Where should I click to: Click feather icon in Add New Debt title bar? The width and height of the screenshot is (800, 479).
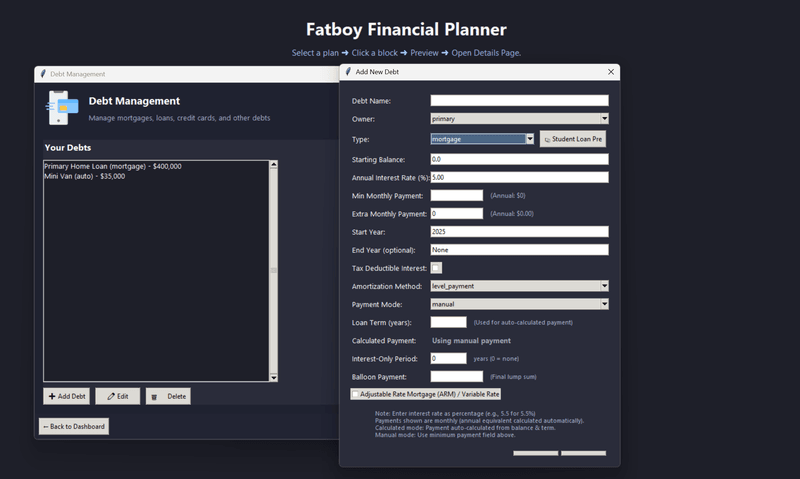point(348,72)
